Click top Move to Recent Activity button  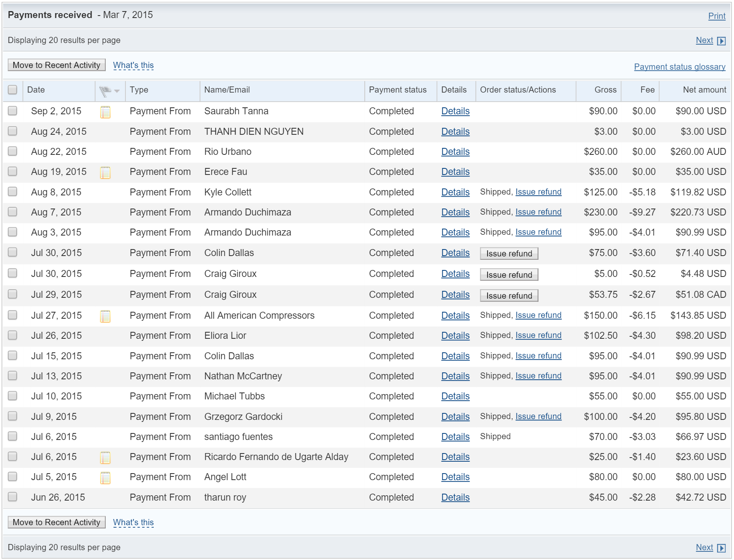pyautogui.click(x=57, y=65)
